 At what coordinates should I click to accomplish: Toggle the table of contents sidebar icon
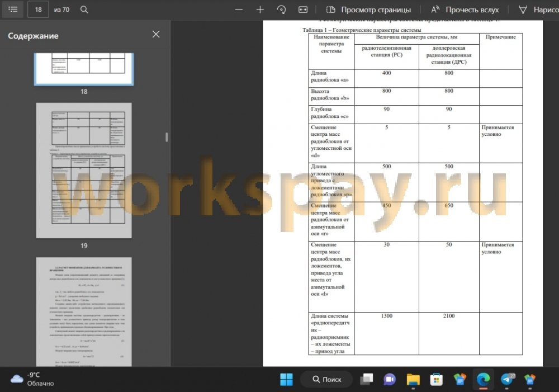[13, 10]
